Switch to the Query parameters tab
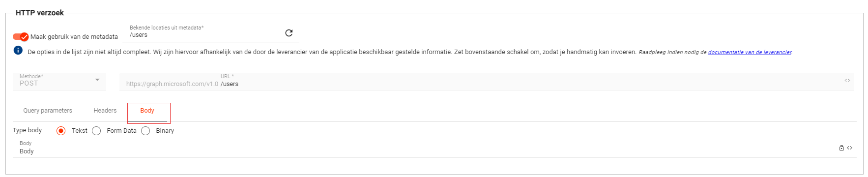The width and height of the screenshot is (868, 177). pos(48,111)
